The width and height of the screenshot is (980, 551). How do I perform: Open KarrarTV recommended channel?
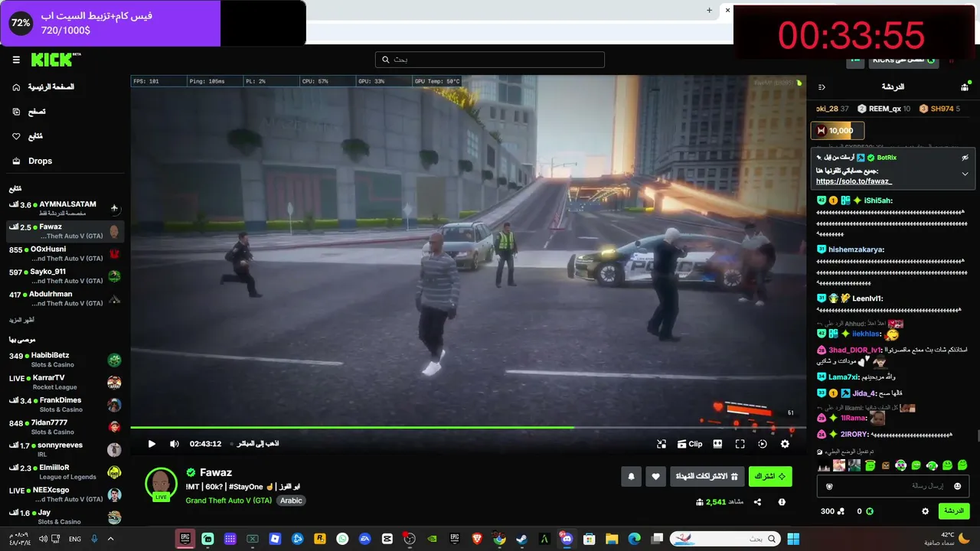point(65,382)
